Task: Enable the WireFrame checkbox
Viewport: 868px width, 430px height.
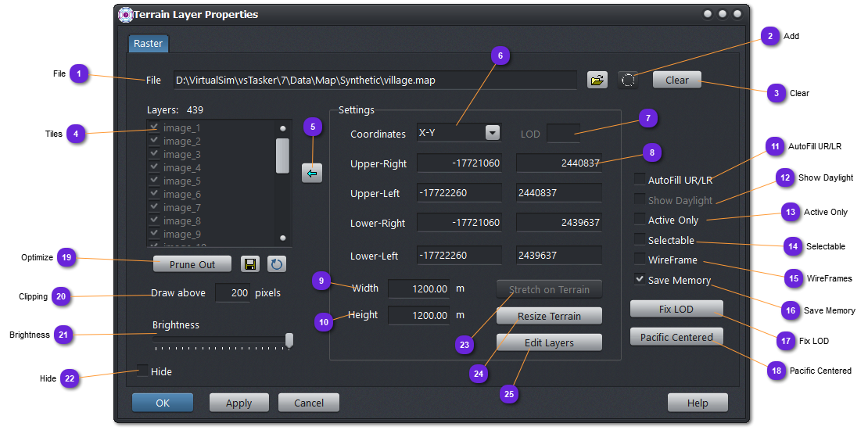Action: click(640, 260)
